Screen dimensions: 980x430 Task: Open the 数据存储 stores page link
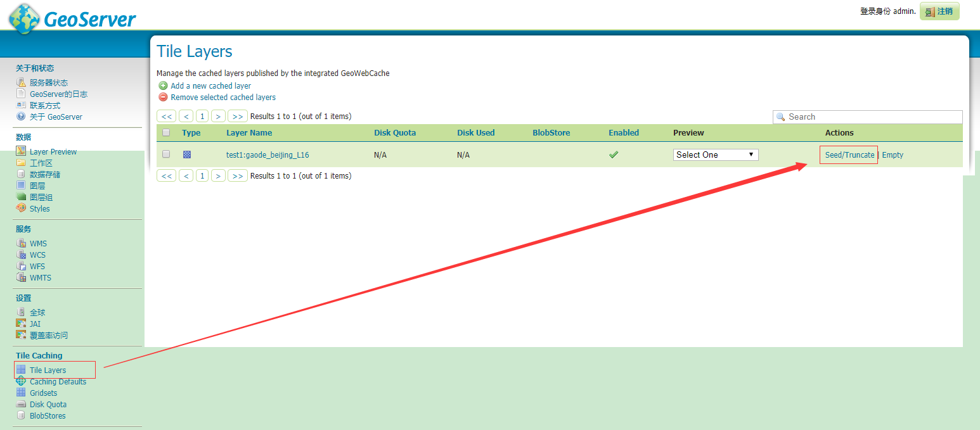pos(45,174)
